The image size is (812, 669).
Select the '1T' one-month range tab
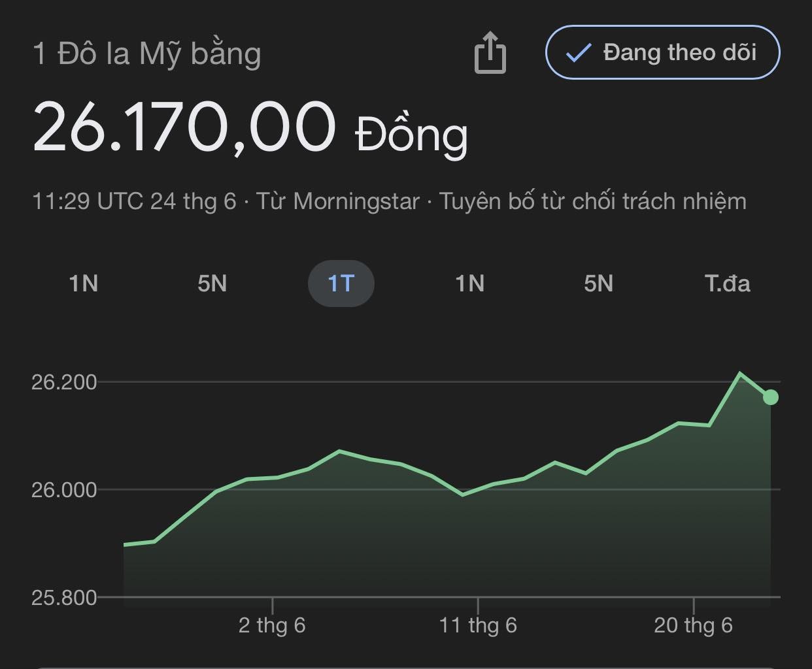pyautogui.click(x=341, y=284)
